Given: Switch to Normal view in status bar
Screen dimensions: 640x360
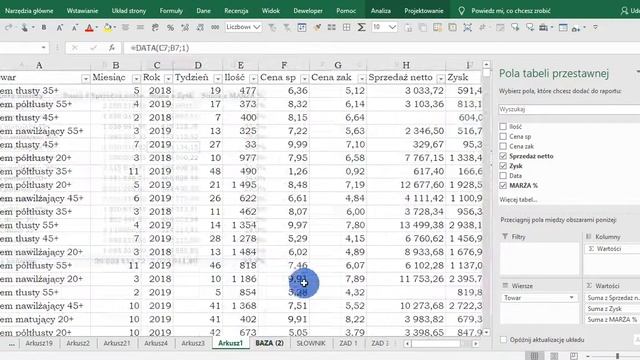Looking at the screenshot, I should (x=534, y=356).
